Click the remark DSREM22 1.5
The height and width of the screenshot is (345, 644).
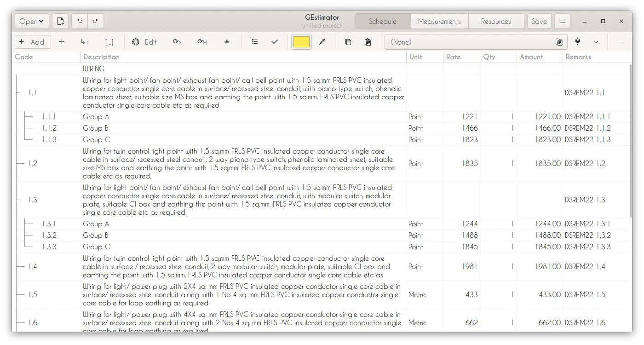(585, 294)
